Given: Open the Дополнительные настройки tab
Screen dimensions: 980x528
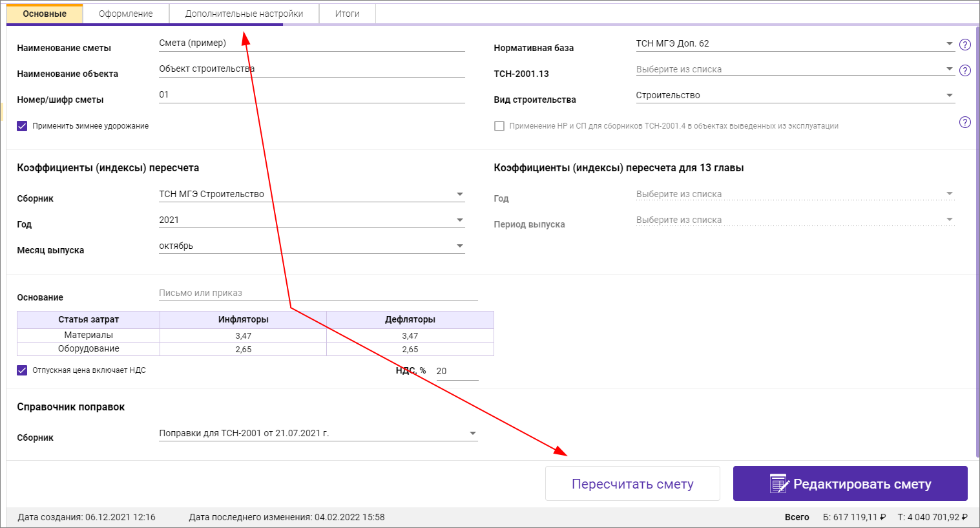Looking at the screenshot, I should pyautogui.click(x=244, y=14).
